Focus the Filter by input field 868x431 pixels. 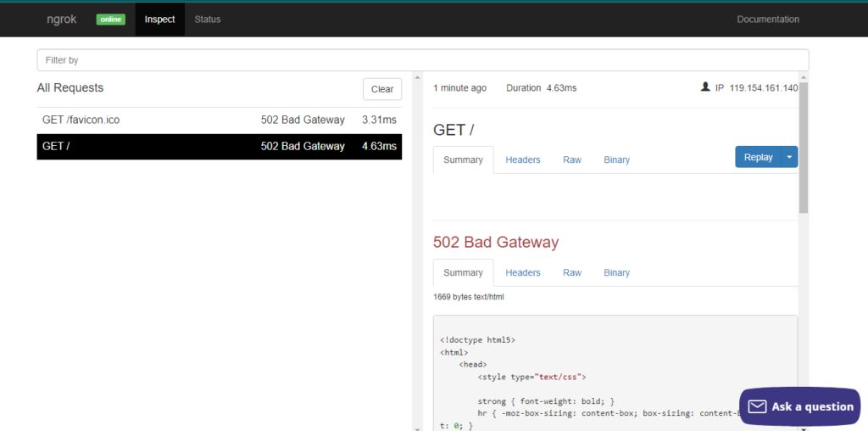pyautogui.click(x=423, y=60)
